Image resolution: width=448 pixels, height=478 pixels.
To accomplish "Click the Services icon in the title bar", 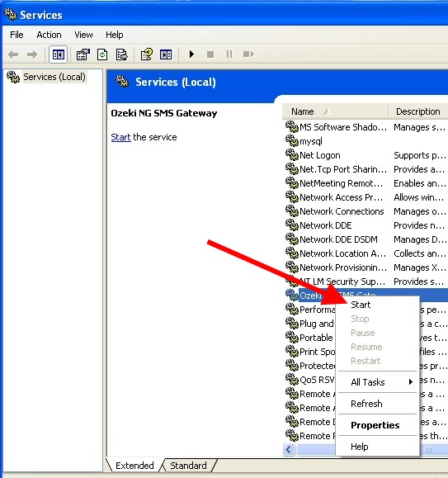I will coord(11,14).
